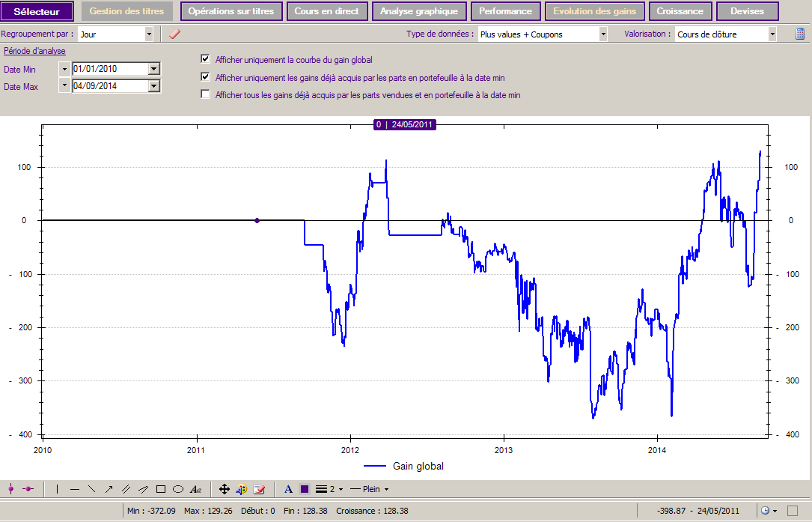Click the clock icon in status bar
Image resolution: width=812 pixels, height=522 pixels.
tap(765, 510)
